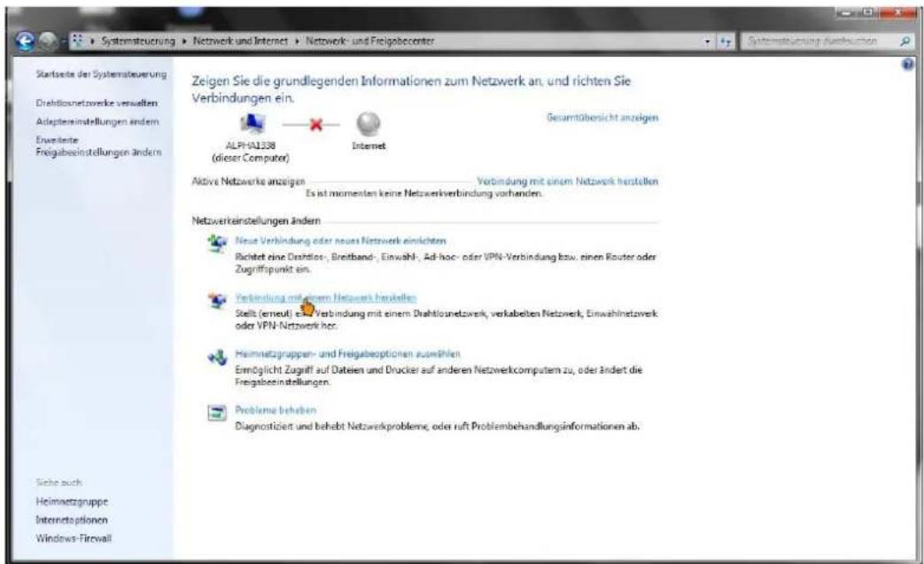Open Windows-Firewall in sidebar
This screenshot has width=924, height=564.
(74, 538)
